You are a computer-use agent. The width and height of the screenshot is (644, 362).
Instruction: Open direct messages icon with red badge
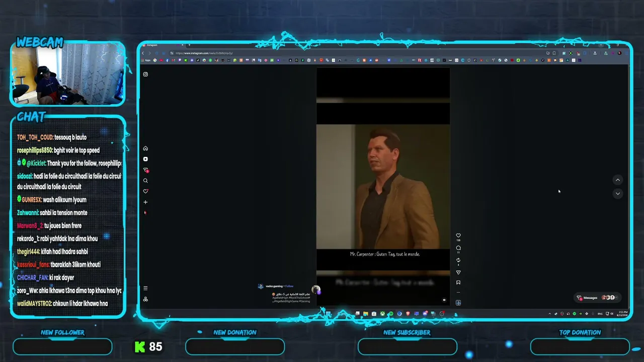146,170
